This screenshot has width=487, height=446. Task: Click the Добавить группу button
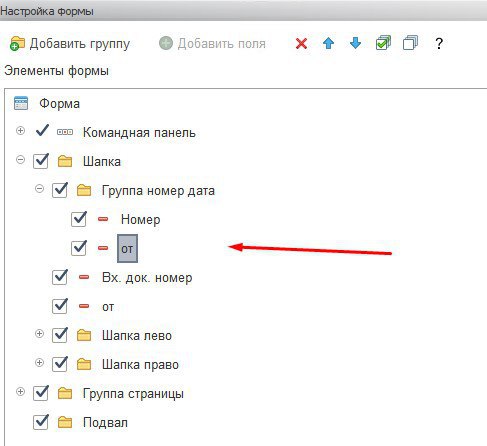(70, 43)
